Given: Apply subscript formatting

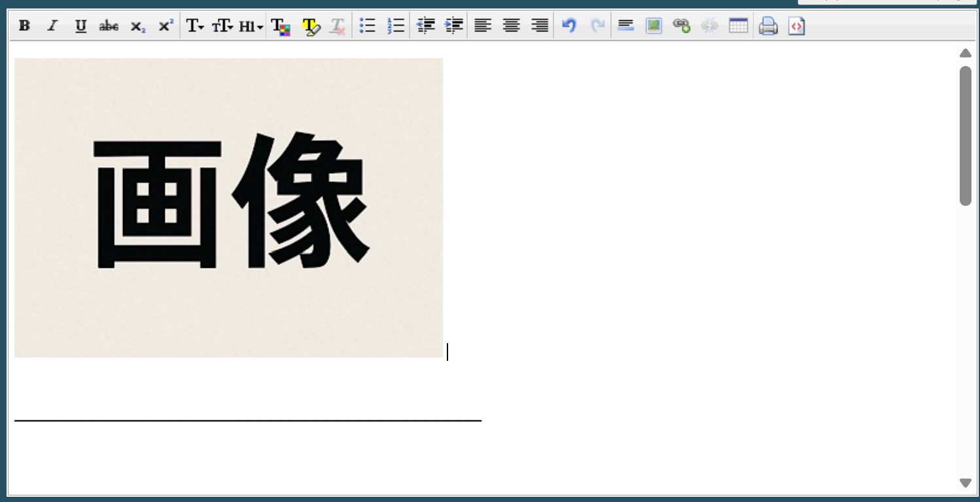Looking at the screenshot, I should pos(137,26).
